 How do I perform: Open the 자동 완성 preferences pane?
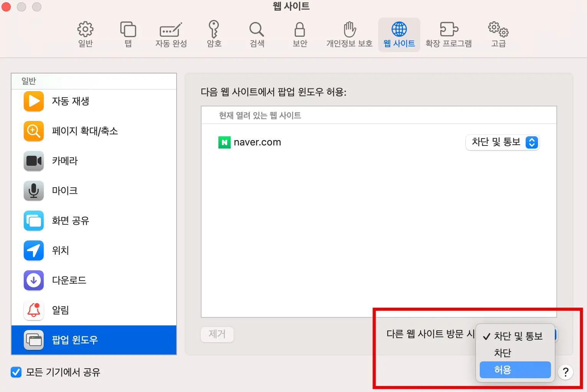pyautogui.click(x=171, y=34)
